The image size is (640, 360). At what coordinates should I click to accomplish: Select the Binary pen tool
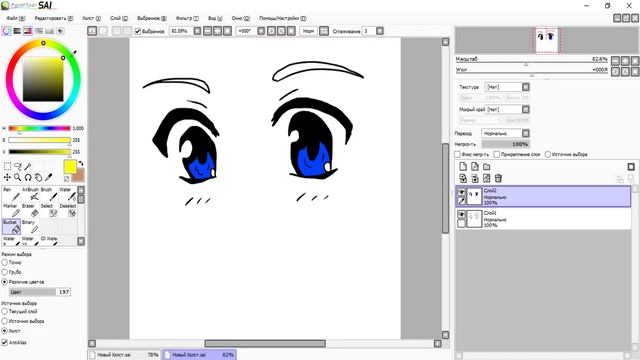30,227
